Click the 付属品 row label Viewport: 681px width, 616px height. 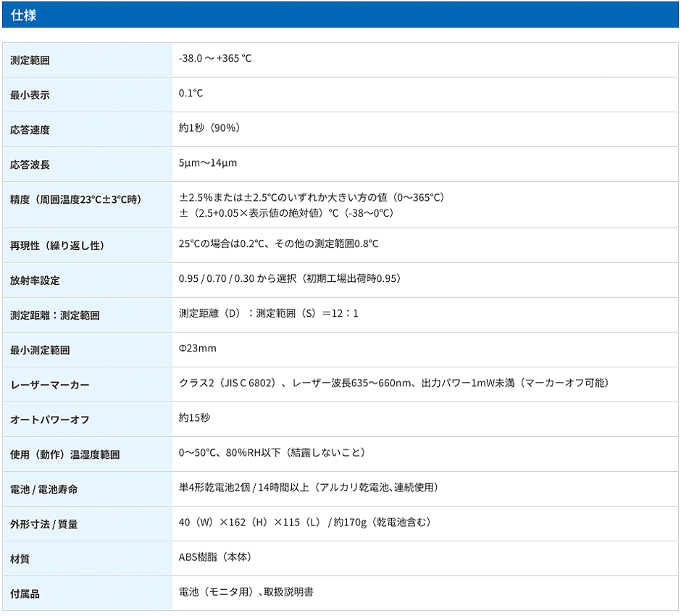25,594
